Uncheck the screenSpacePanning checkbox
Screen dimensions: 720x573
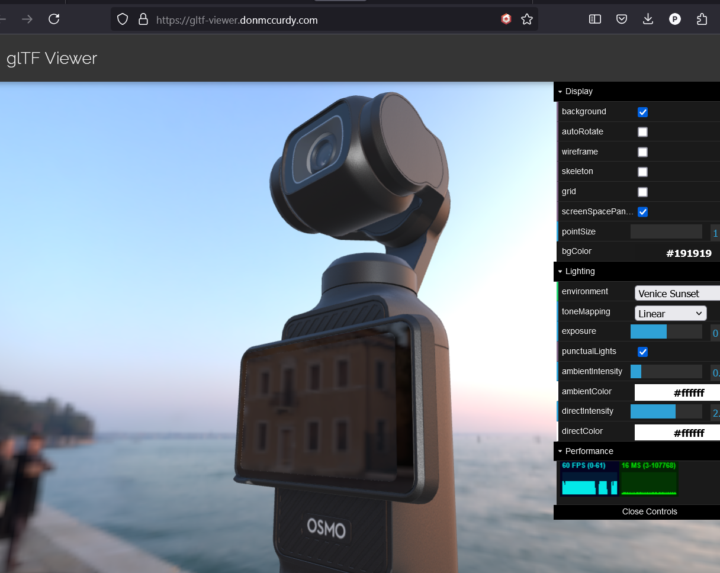pos(643,212)
